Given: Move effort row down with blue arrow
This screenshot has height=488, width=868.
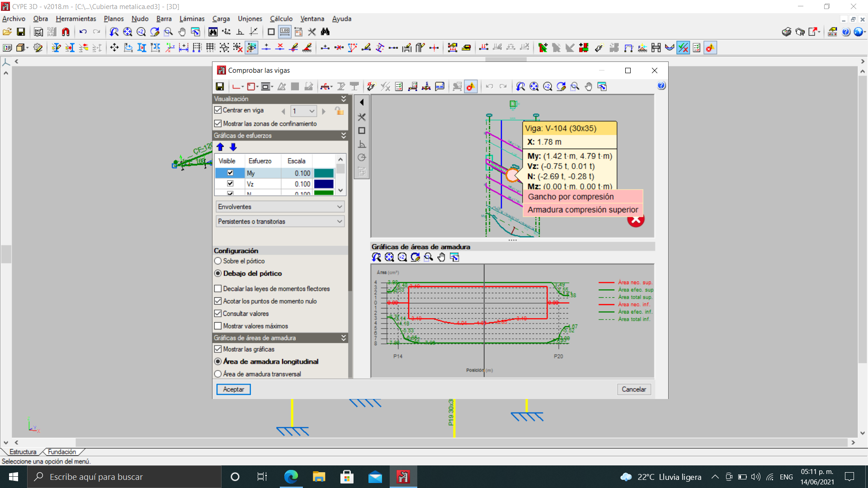Looking at the screenshot, I should (233, 147).
